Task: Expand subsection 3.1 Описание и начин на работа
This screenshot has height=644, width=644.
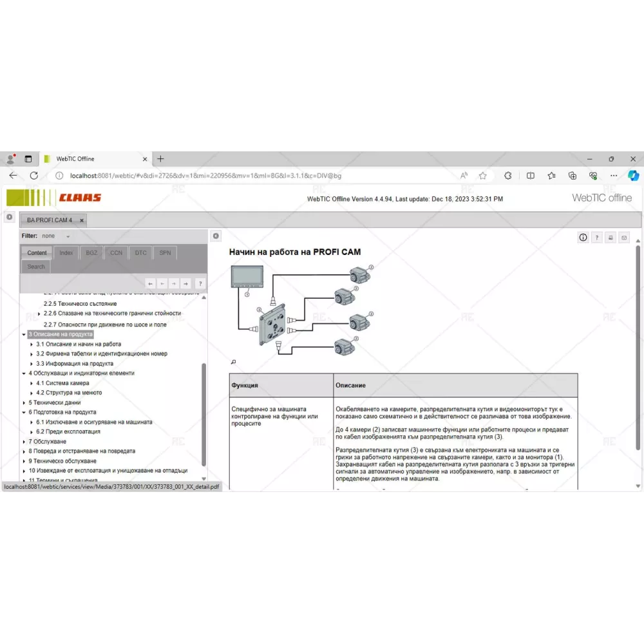Action: coord(32,345)
